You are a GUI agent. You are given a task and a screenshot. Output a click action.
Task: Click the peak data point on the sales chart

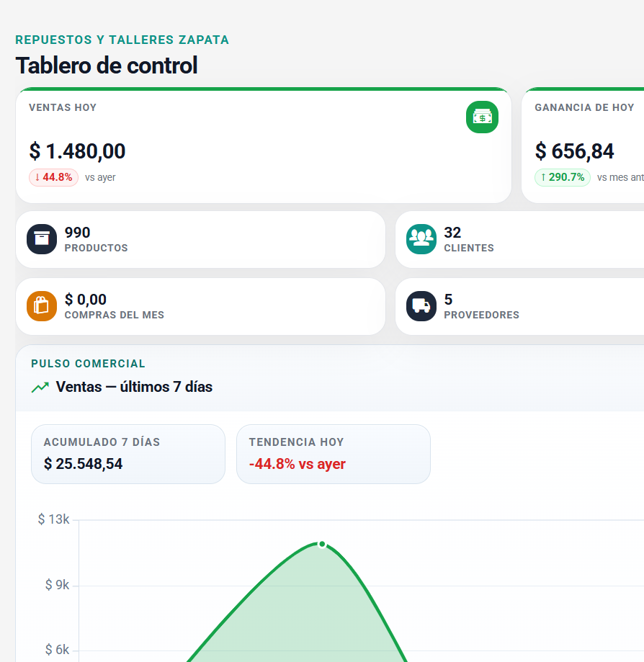click(322, 544)
